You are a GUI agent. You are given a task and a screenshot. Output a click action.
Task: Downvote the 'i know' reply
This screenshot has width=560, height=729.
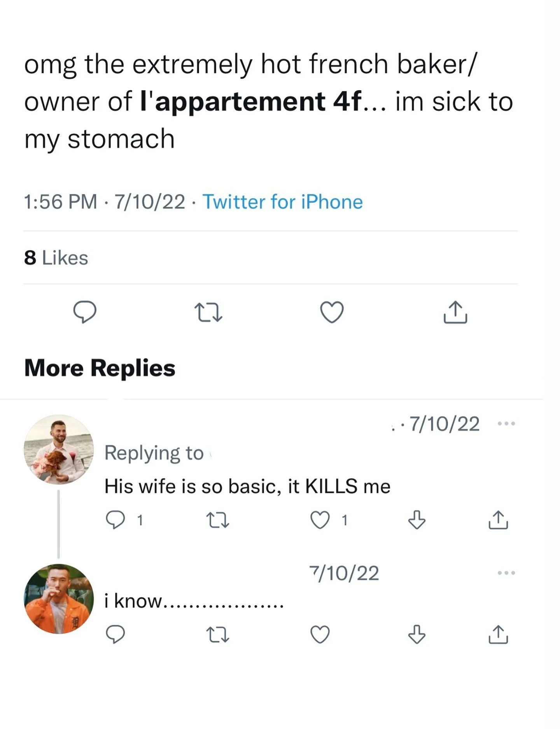click(x=417, y=635)
